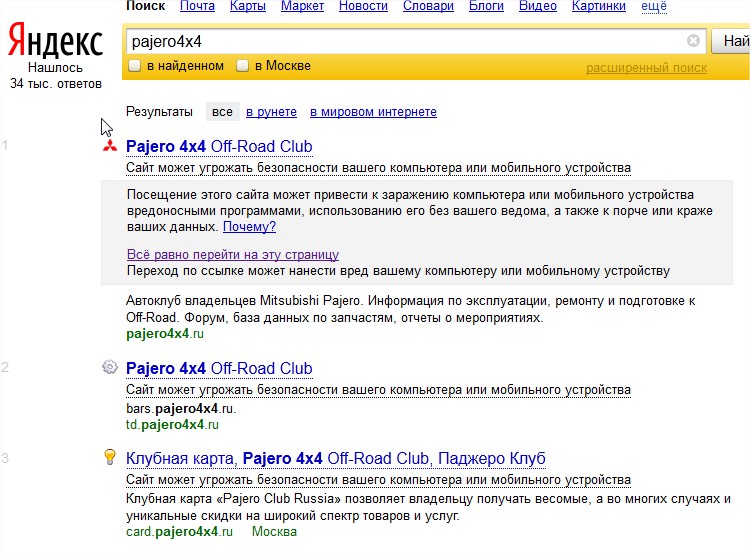Open the "ещё" services dropdown
This screenshot has height=554, width=750.
pos(653,6)
